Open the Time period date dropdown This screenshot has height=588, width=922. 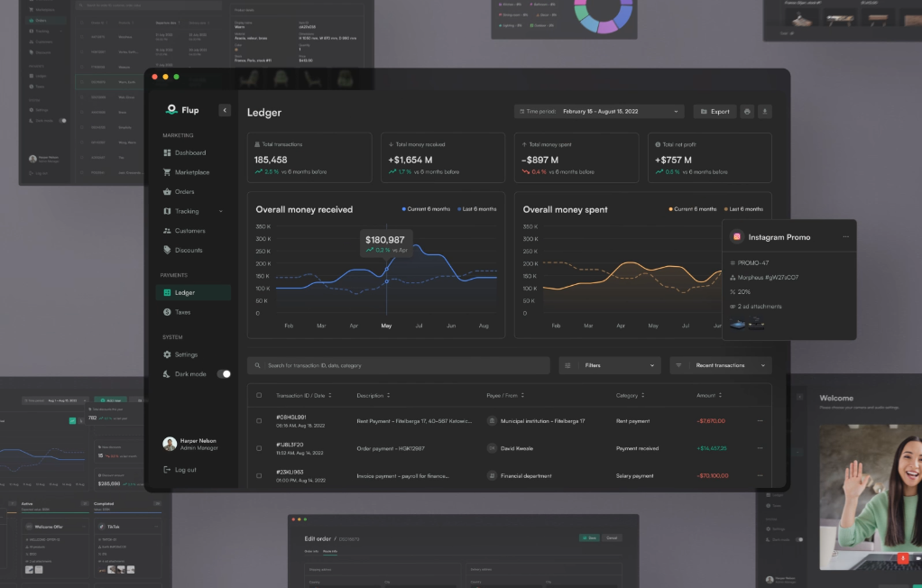coord(599,112)
